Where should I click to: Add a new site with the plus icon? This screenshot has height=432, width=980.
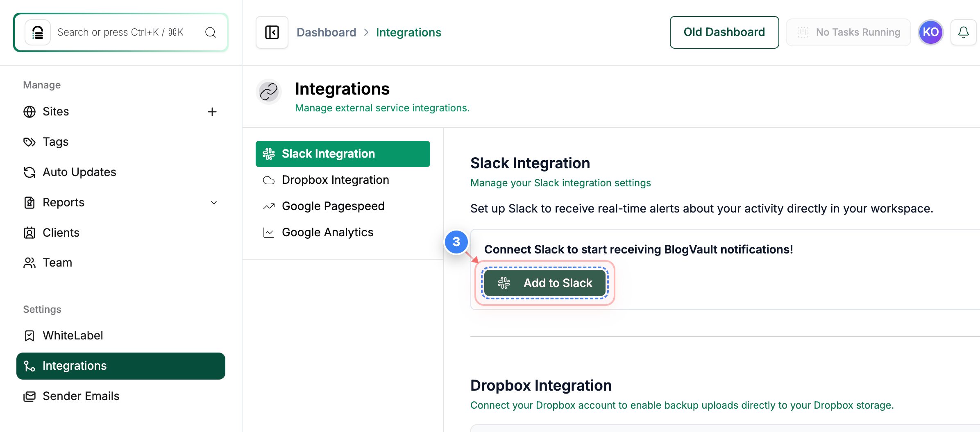coord(212,111)
